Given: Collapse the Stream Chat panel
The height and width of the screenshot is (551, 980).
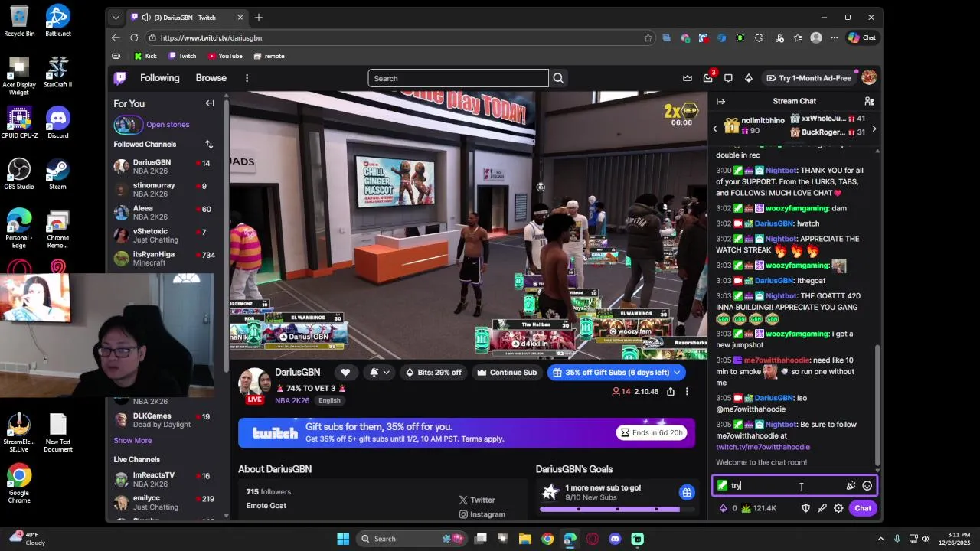Looking at the screenshot, I should (x=720, y=101).
